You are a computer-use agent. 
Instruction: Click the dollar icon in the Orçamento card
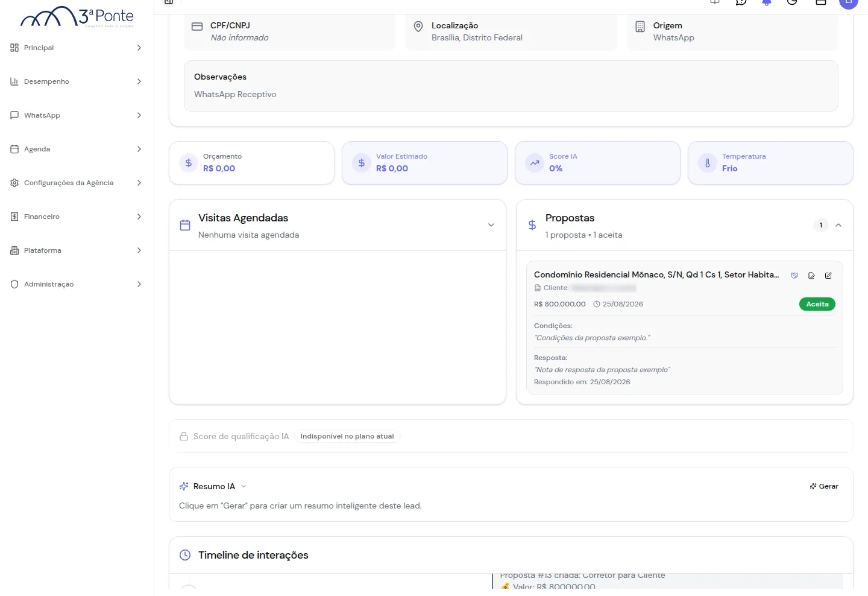click(x=189, y=163)
